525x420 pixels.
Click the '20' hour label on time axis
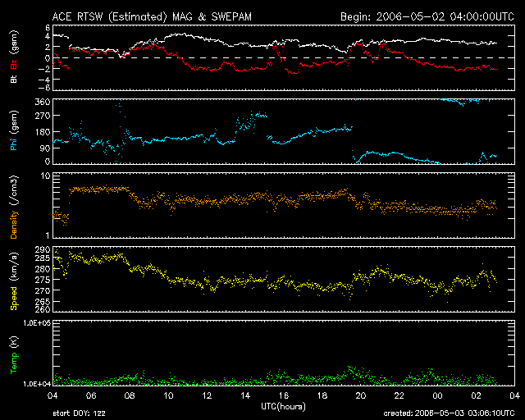pyautogui.click(x=361, y=396)
